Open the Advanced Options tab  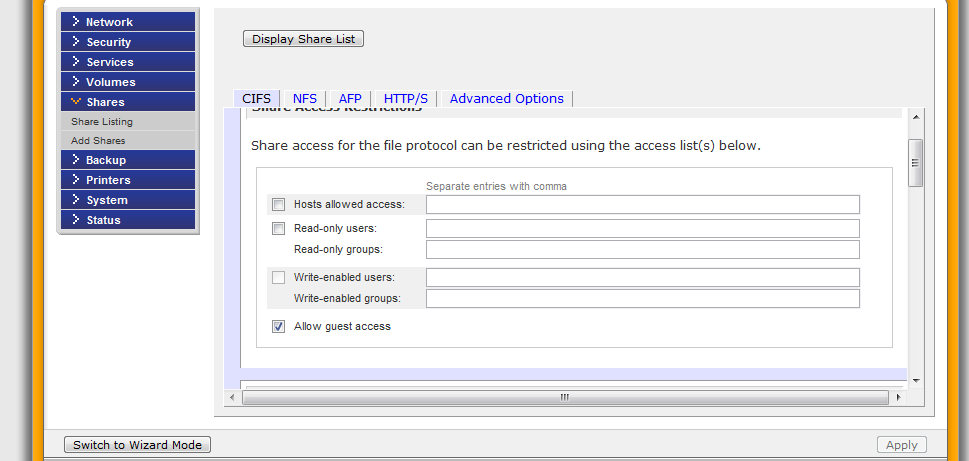(506, 98)
